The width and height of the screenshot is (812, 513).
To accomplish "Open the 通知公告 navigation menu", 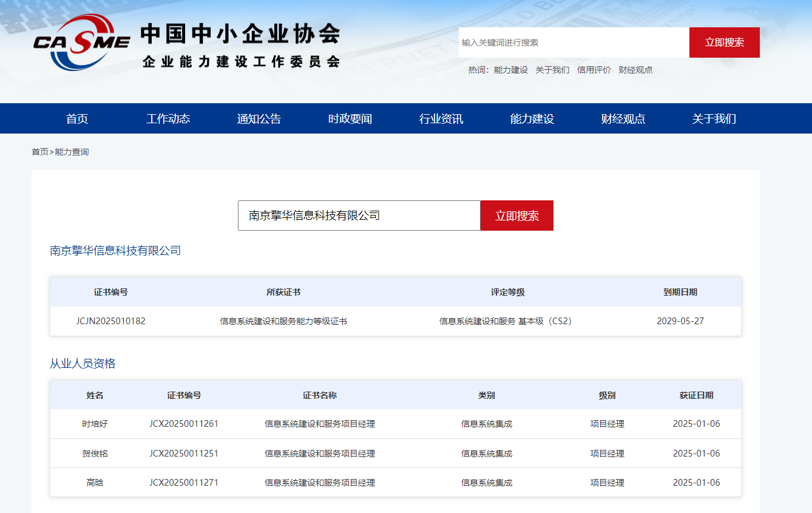I will (259, 119).
